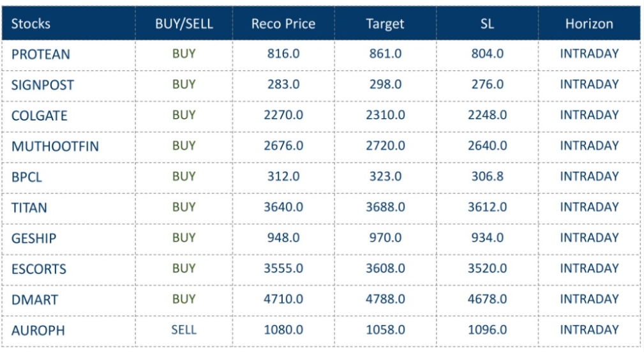
Task: Select the MUTHOOTFIN row label
Action: (55, 146)
